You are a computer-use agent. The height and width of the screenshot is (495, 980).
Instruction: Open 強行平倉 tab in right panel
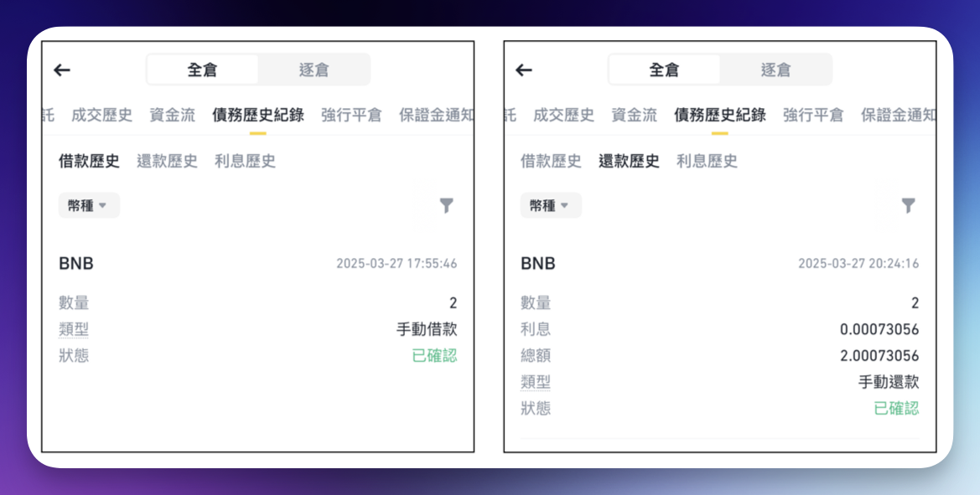point(813,115)
